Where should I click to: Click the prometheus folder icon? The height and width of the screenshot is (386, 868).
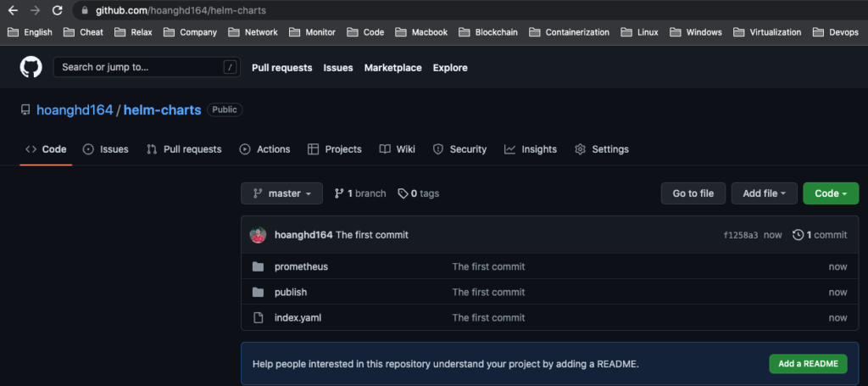pyautogui.click(x=258, y=267)
